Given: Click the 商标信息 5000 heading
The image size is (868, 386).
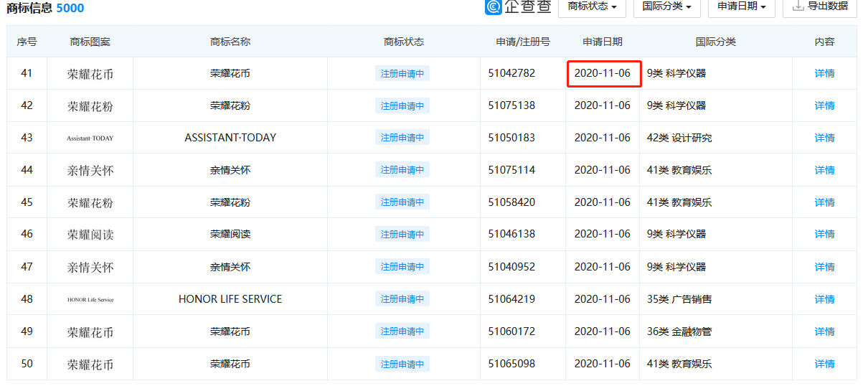Looking at the screenshot, I should (45, 8).
